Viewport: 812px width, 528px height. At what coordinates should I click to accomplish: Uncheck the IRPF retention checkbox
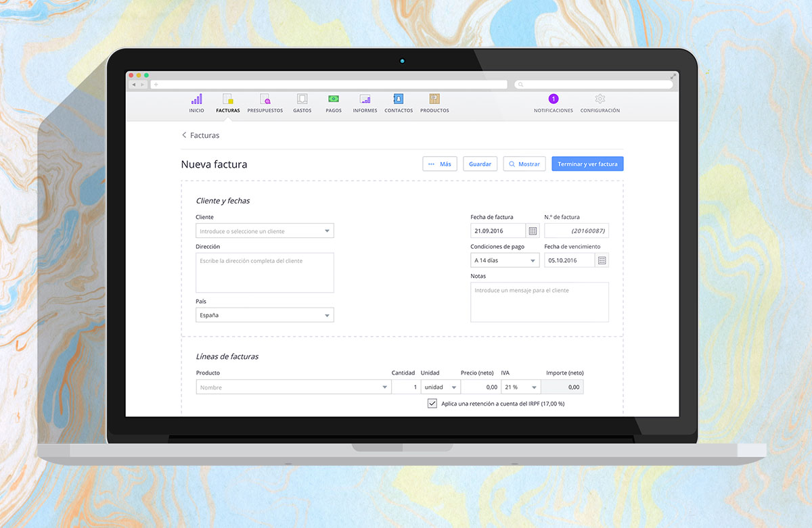432,404
